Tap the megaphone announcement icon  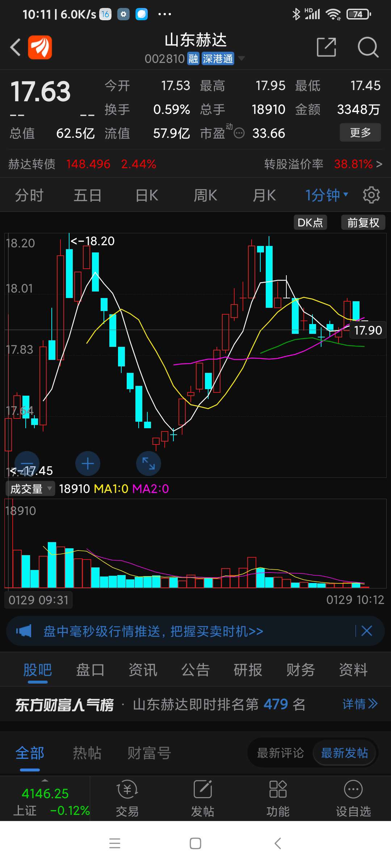[x=24, y=631]
